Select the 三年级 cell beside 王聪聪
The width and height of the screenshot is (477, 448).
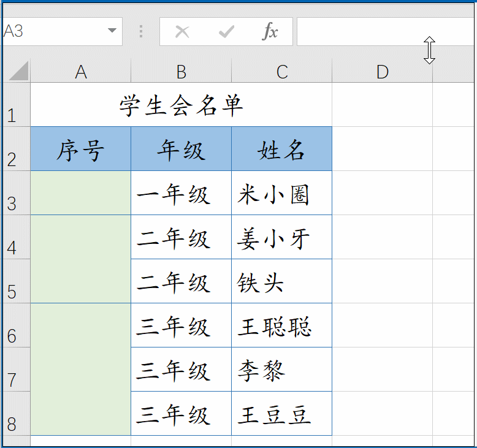coord(181,325)
